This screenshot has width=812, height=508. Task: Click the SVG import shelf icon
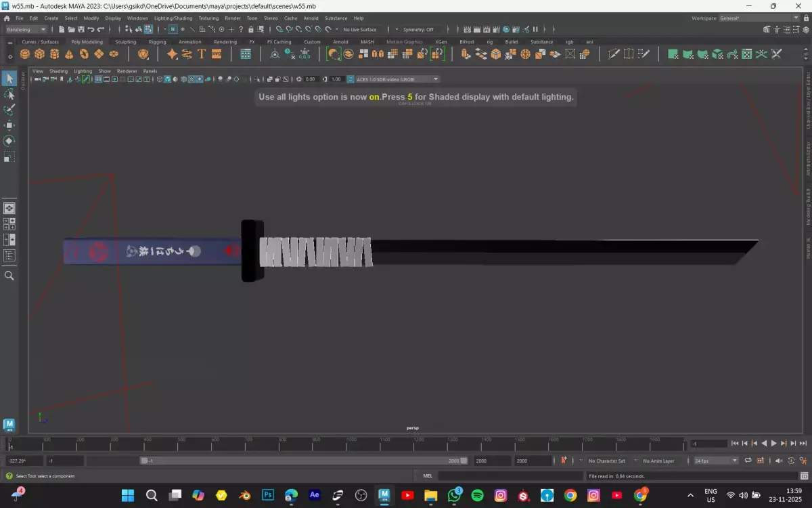pos(217,54)
